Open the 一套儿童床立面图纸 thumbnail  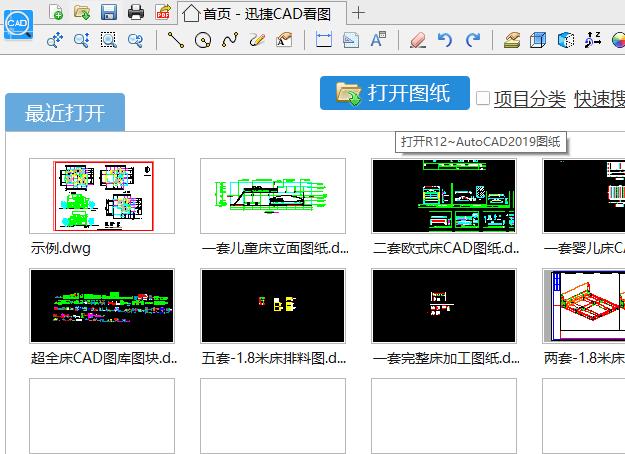coord(273,196)
